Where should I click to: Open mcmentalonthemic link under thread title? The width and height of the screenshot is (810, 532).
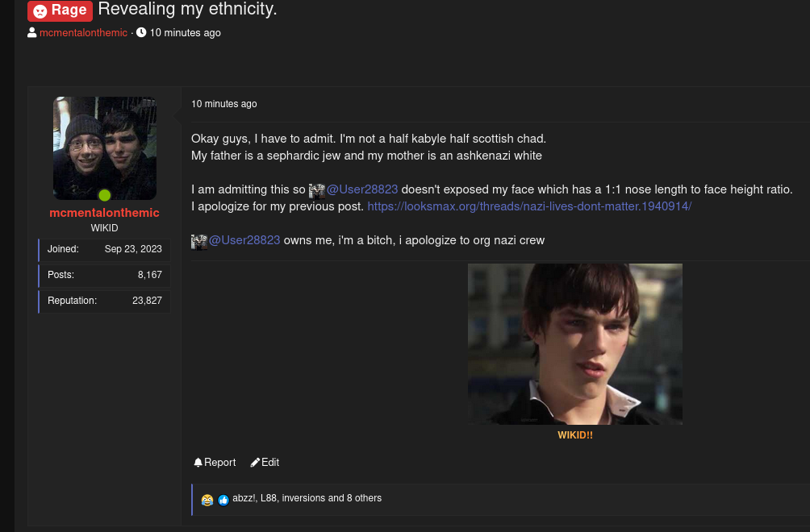[x=83, y=32]
